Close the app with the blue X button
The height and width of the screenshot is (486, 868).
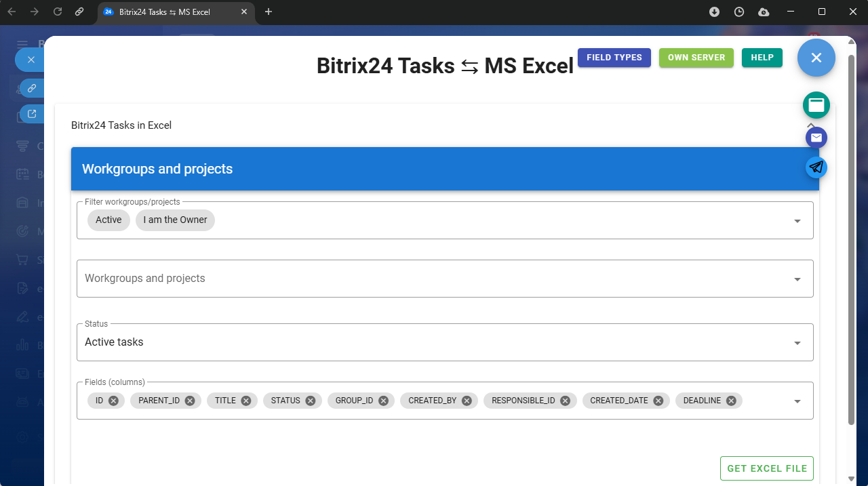click(x=816, y=58)
